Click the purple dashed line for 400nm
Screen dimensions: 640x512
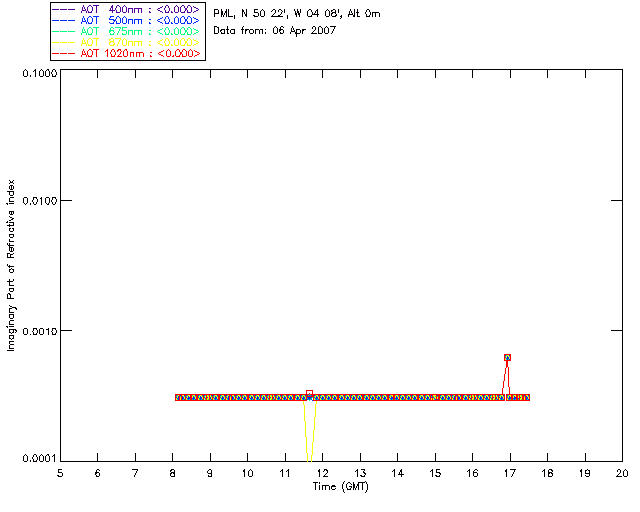coord(64,9)
